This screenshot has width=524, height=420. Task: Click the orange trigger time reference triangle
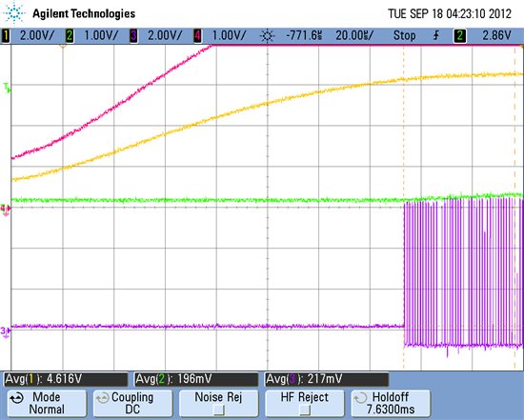[63, 46]
